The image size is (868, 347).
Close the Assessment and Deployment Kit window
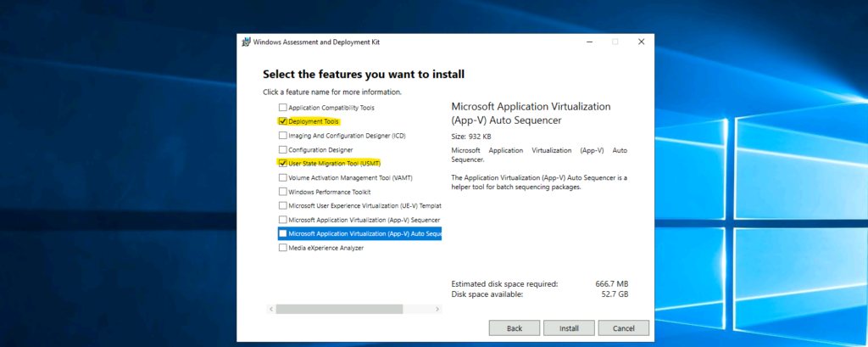[x=641, y=42]
